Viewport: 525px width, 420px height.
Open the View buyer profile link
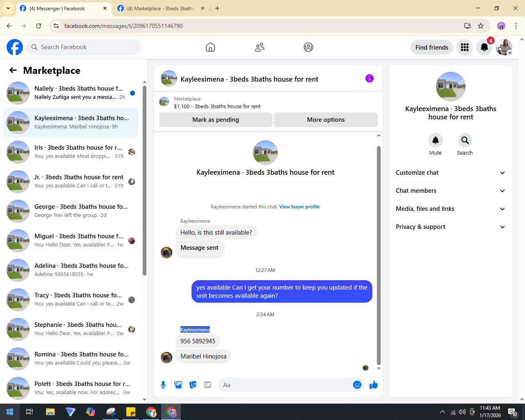pos(299,207)
